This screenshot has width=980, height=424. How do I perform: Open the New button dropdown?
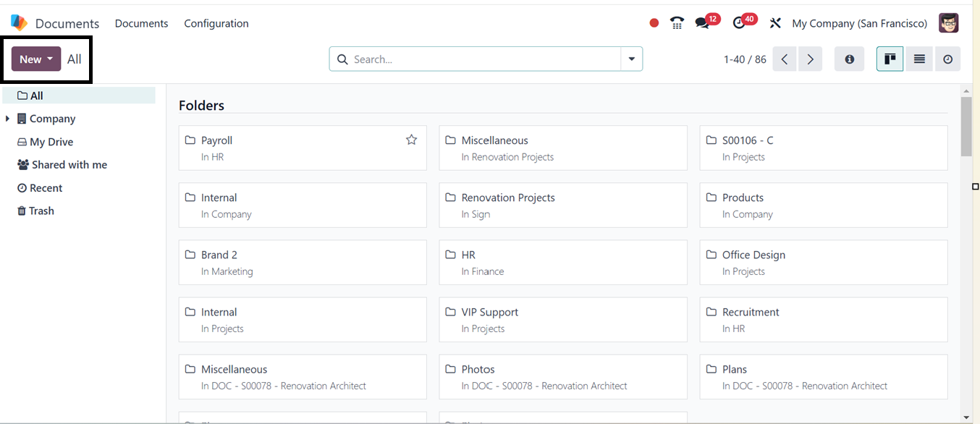tap(36, 59)
